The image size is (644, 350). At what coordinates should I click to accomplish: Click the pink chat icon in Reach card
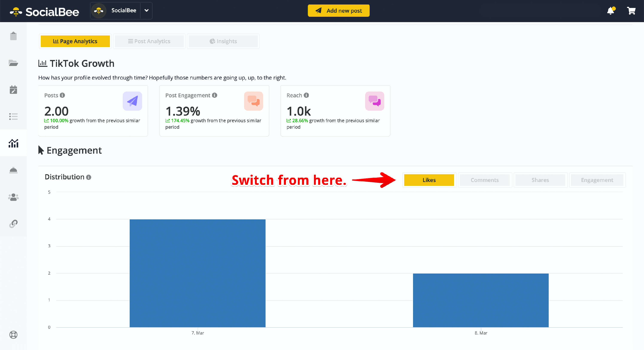pyautogui.click(x=375, y=101)
